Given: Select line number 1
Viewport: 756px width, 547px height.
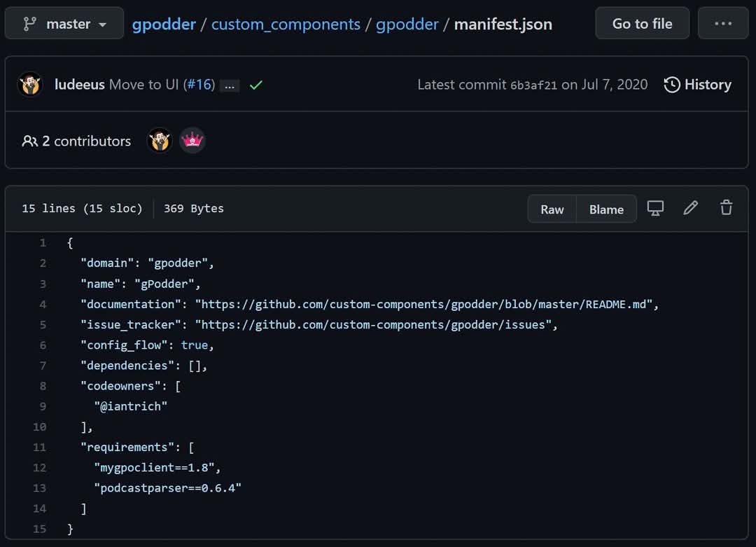Looking at the screenshot, I should tap(43, 242).
